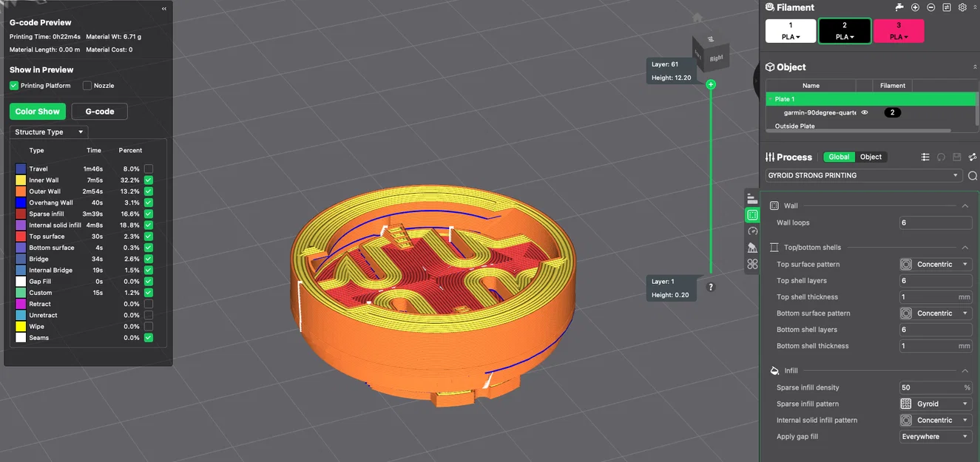This screenshot has width=980, height=462.
Task: Edit Top shell layers field
Action: click(x=936, y=281)
